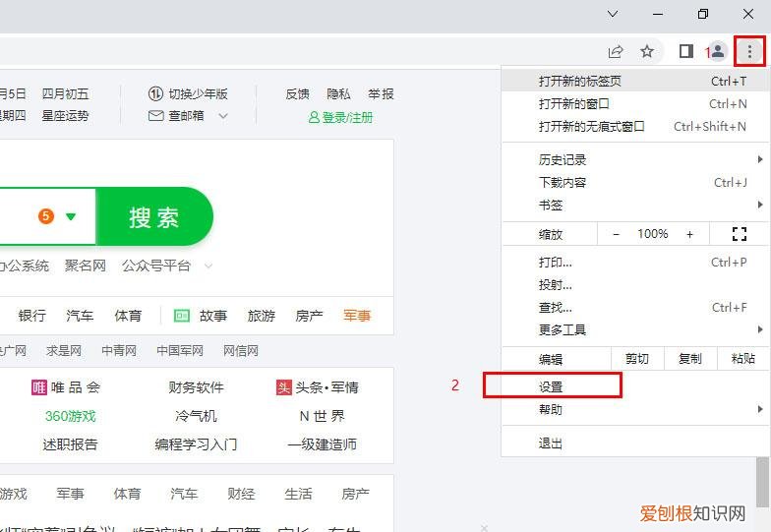Increase zoom with the plus button
The image size is (771, 532).
pyautogui.click(x=690, y=234)
